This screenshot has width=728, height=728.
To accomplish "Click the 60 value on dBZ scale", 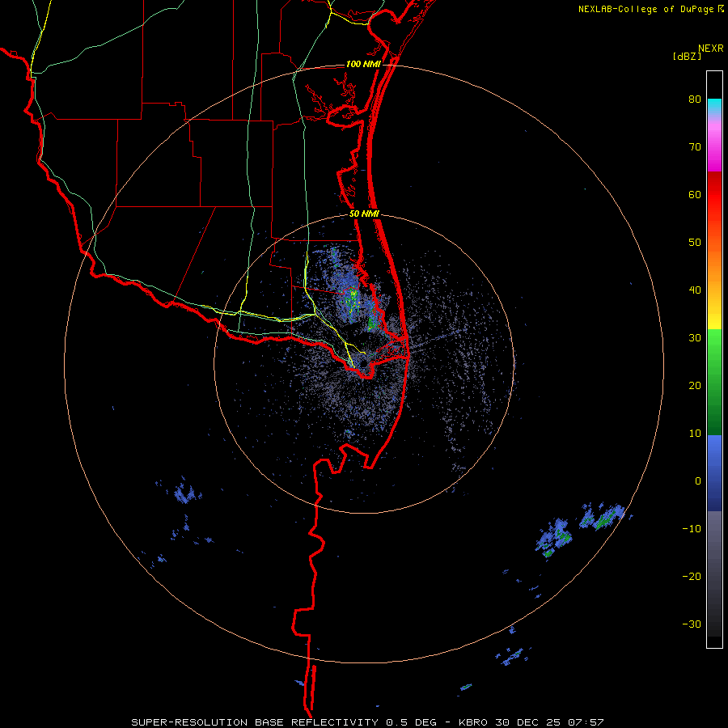I will point(695,194).
